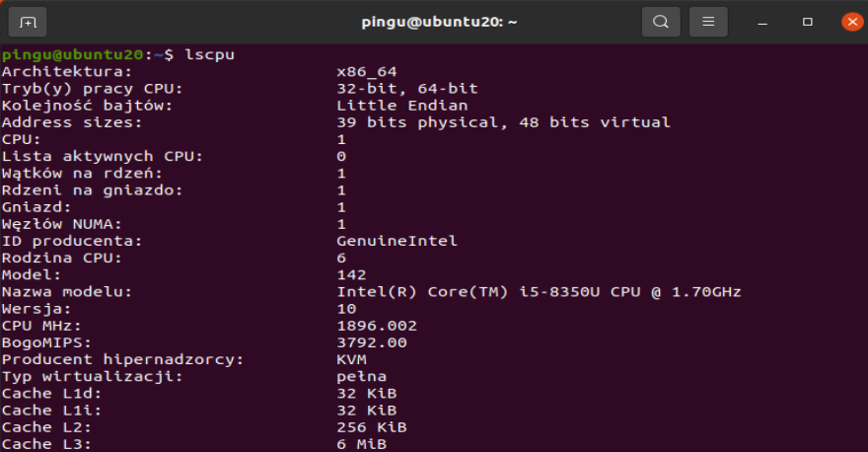Viewport: 868px width, 452px height.
Task: Open the hamburger menu
Action: click(708, 21)
